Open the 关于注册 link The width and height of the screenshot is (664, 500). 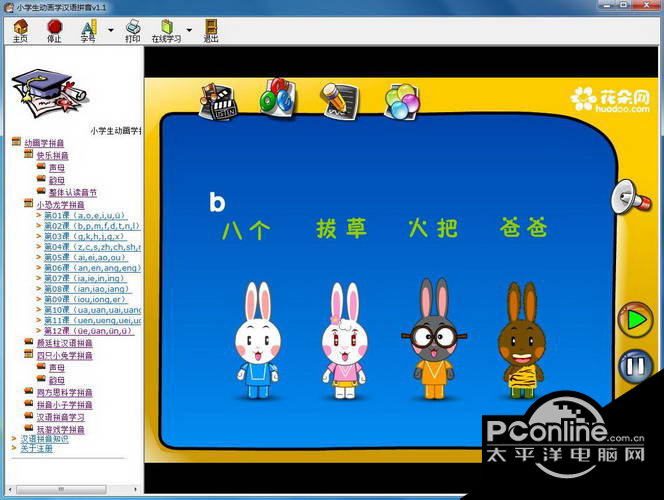point(36,448)
